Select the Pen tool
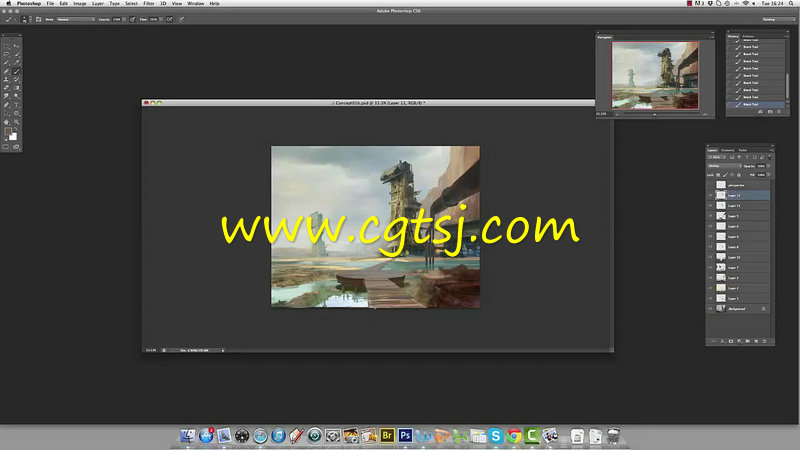 tap(6, 105)
